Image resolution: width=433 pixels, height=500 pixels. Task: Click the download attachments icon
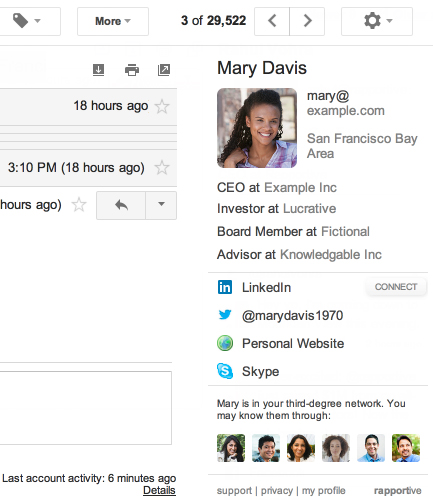point(98,70)
